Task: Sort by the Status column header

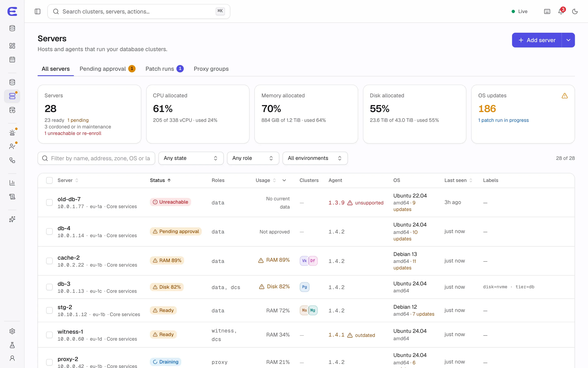Action: coord(160,180)
